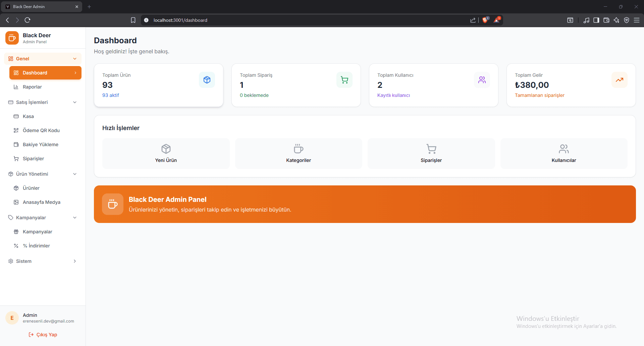Screen dimensions: 644x346
Task: Select the Anasayfa Medya icon
Action: pos(16,202)
